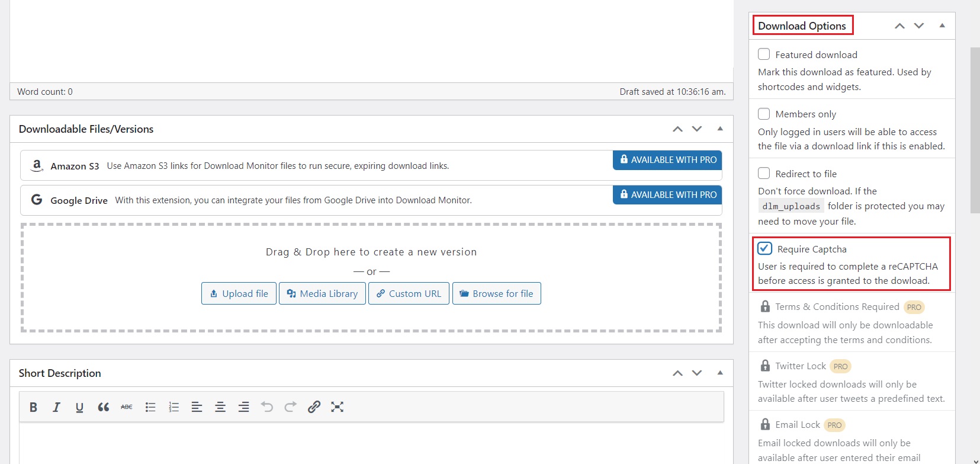
Task: Click Amazon S3 Available With Pro button
Action: pyautogui.click(x=667, y=160)
